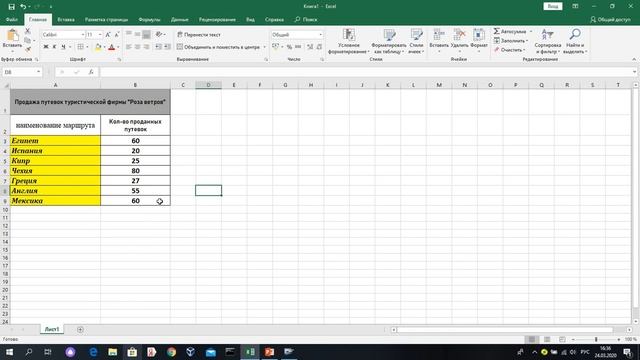The width and height of the screenshot is (640, 360).
Task: Toggle center horizontal alignment
Action: 138,47
